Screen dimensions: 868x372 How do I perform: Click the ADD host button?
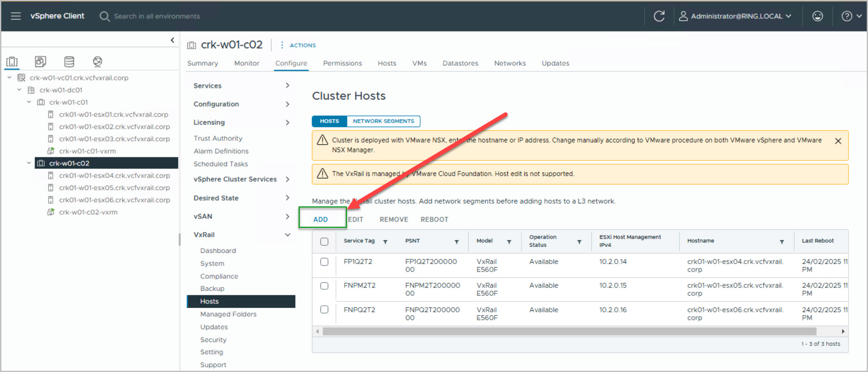321,219
